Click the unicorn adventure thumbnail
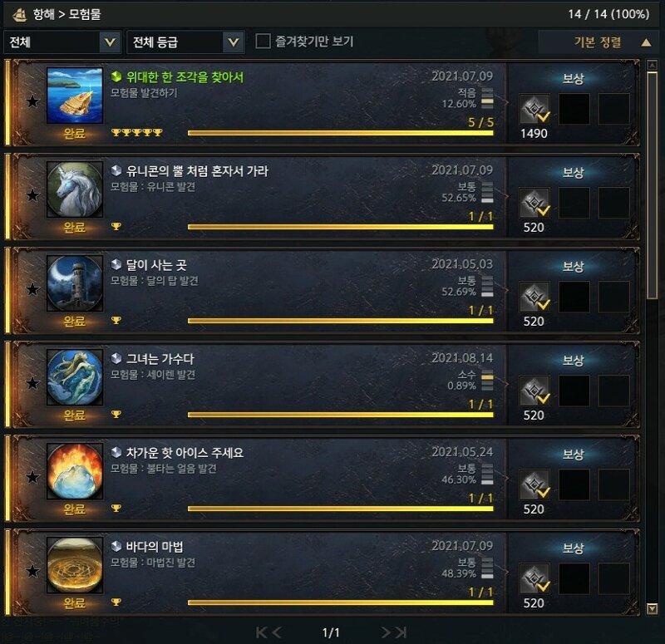Screen dimensions: 665x644 click(x=75, y=189)
